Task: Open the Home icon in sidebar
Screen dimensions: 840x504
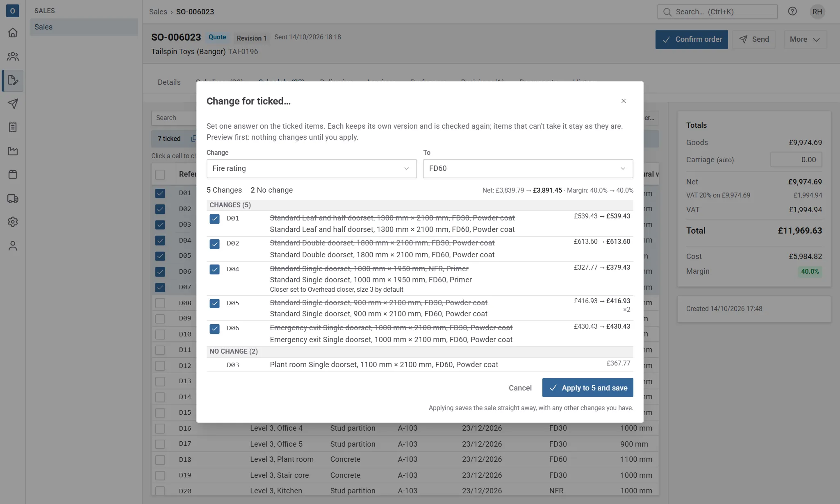Action: (13, 32)
